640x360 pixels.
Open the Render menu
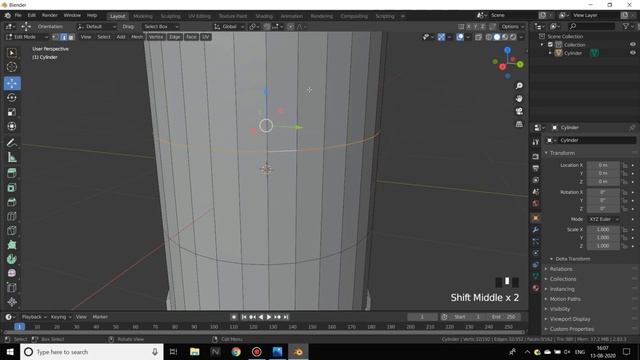click(50, 15)
